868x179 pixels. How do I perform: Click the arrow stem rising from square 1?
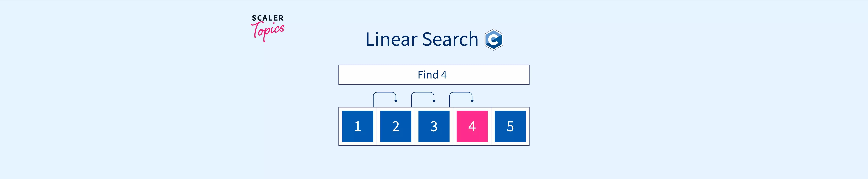pyautogui.click(x=373, y=101)
